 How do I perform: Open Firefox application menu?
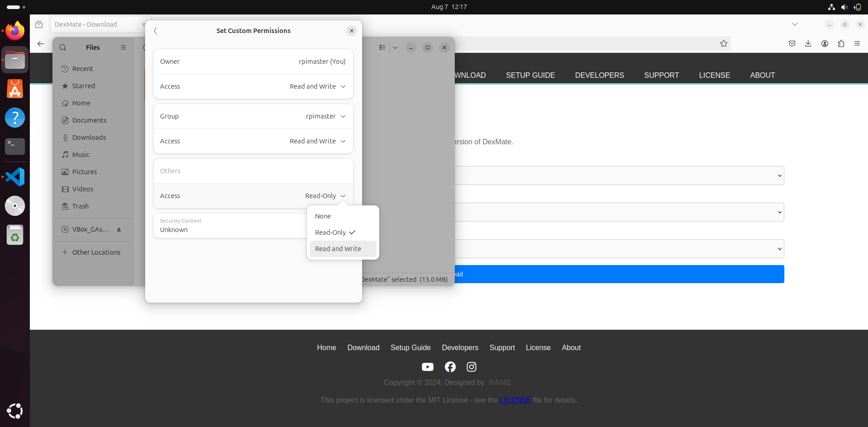coord(857,43)
